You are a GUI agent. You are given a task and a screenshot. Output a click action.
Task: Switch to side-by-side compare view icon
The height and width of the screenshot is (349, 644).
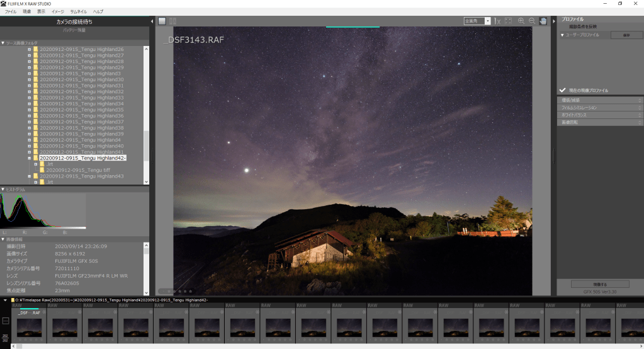click(x=172, y=21)
